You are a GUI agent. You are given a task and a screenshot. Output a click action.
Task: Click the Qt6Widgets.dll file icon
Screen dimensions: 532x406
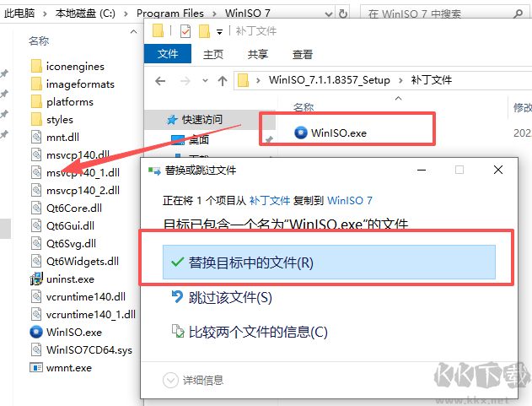[36, 261]
